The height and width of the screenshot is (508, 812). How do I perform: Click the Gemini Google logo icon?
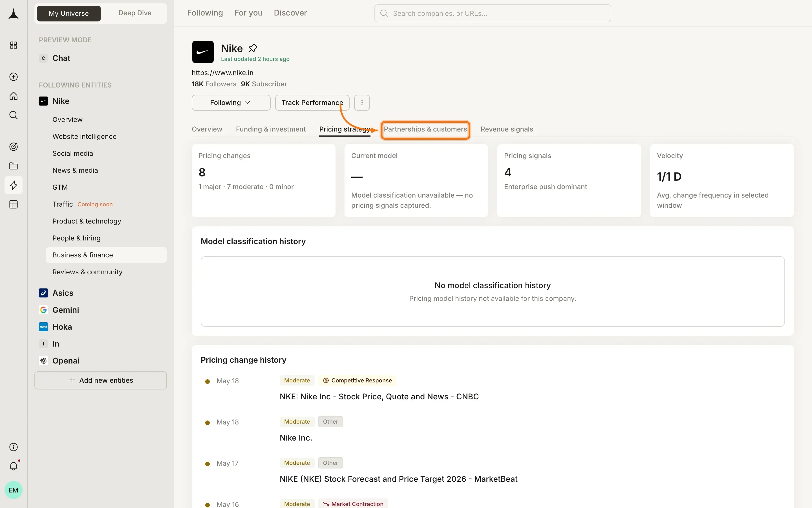tap(43, 310)
